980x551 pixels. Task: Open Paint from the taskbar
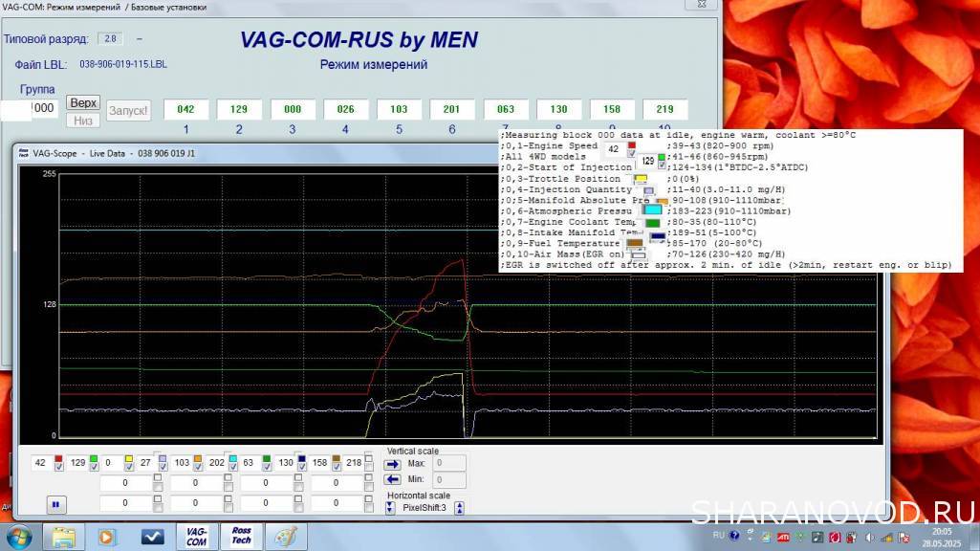point(285,537)
